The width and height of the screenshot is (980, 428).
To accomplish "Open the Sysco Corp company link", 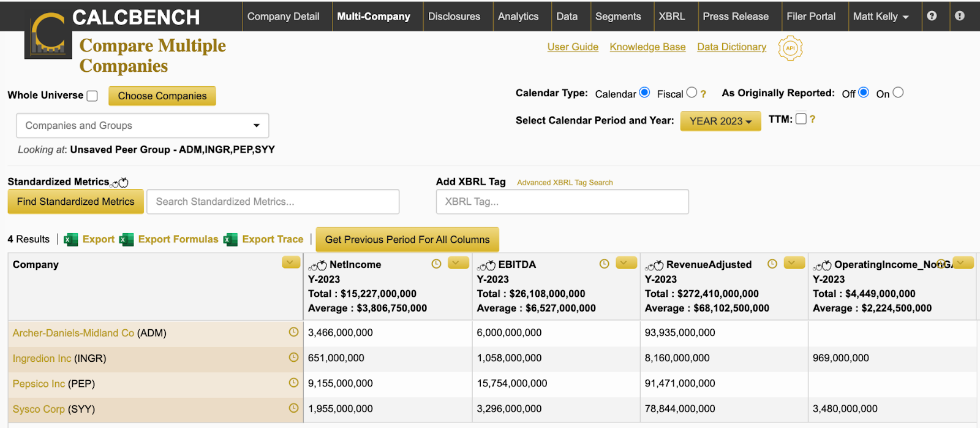I will 39,409.
